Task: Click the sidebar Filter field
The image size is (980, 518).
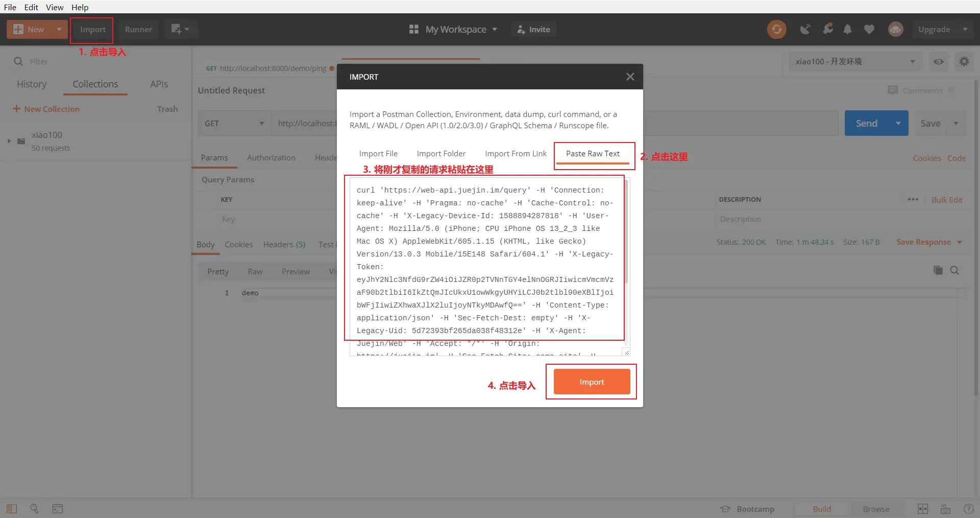Action: 102,61
